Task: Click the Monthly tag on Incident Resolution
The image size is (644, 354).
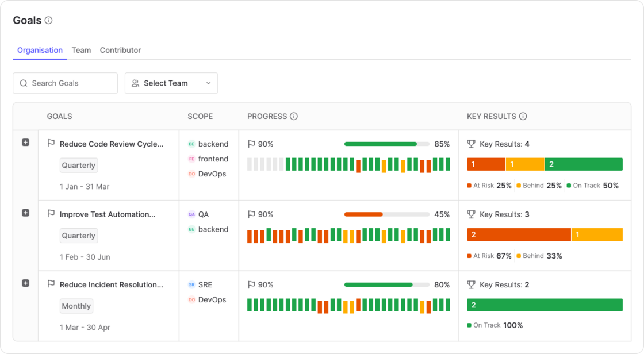Action: (x=76, y=306)
